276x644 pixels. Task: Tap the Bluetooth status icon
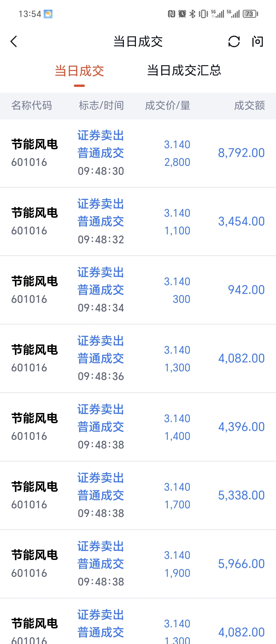tap(192, 14)
